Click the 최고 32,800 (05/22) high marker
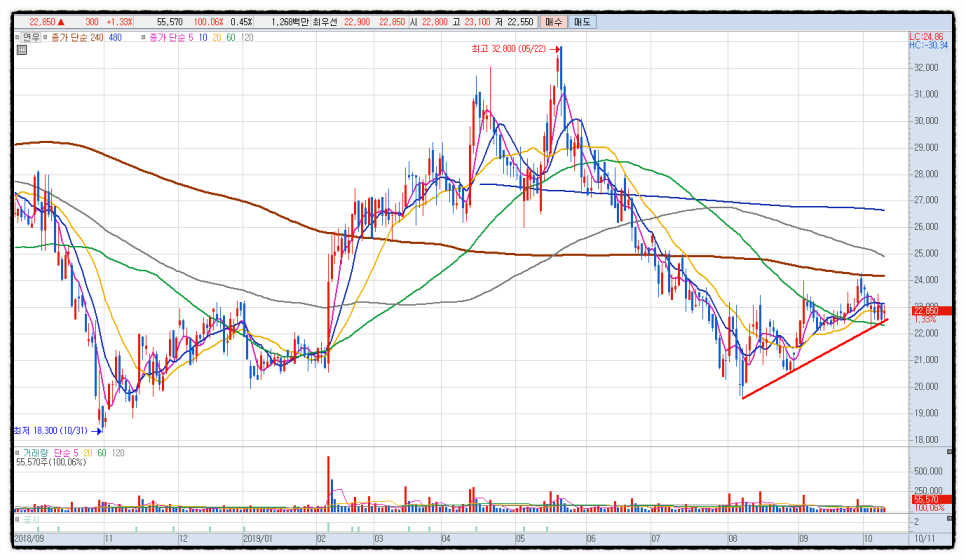Screen dimensions: 966x560 point(512,48)
